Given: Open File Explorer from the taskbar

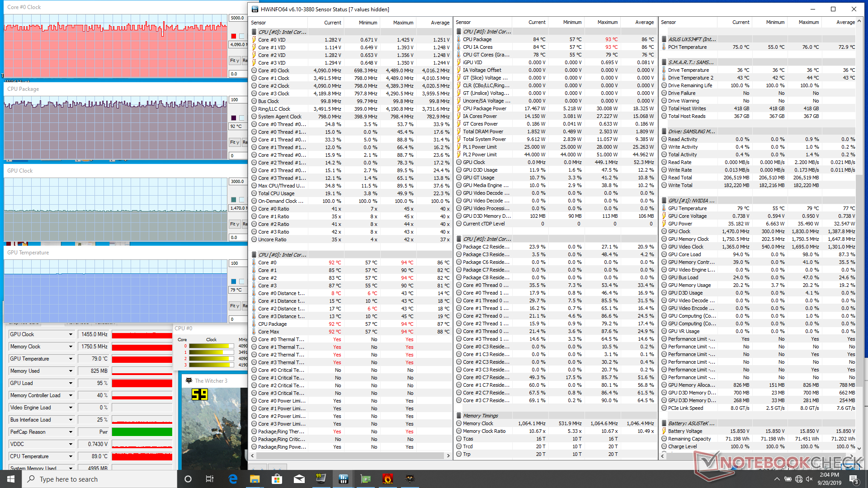Looking at the screenshot, I should [x=255, y=479].
